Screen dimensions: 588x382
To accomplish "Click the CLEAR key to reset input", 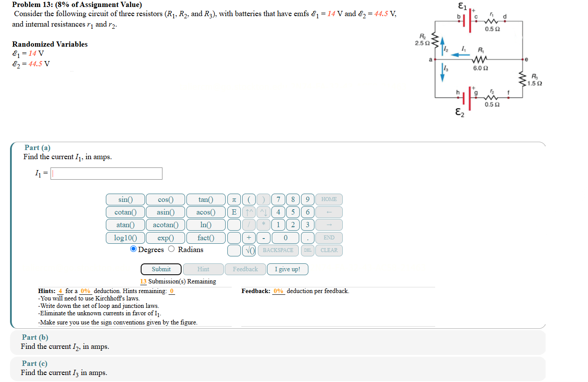I will (329, 250).
